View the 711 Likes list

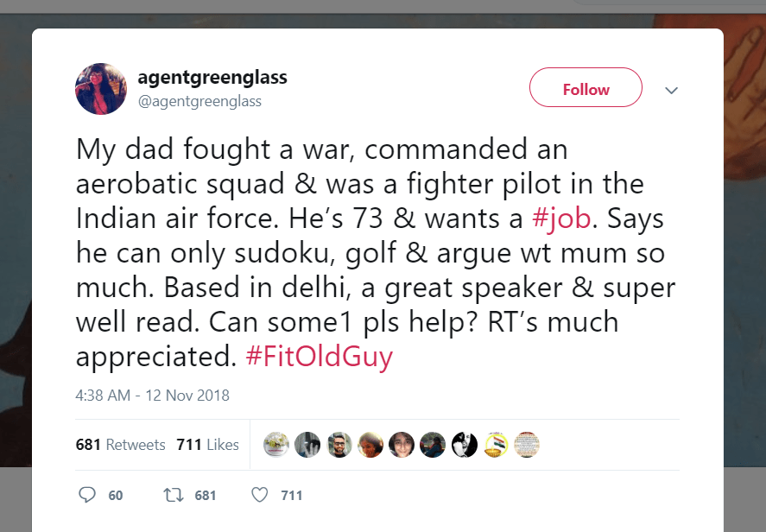[x=207, y=445]
